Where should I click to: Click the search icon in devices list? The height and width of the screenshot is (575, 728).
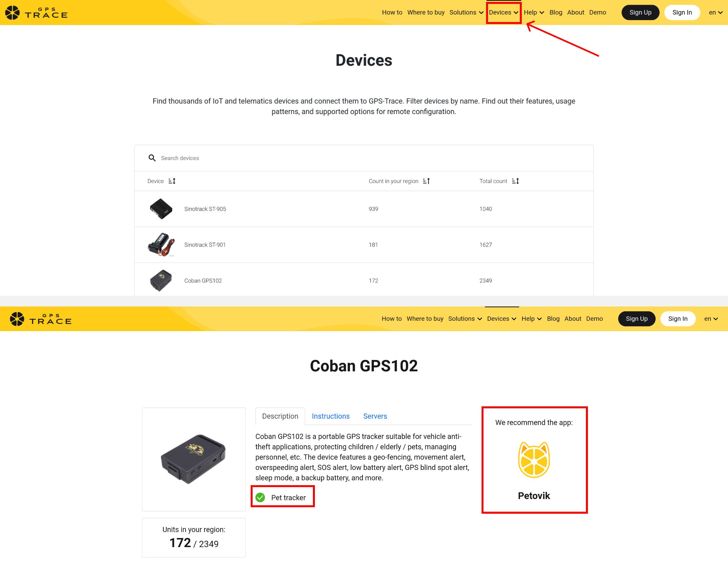click(x=152, y=158)
